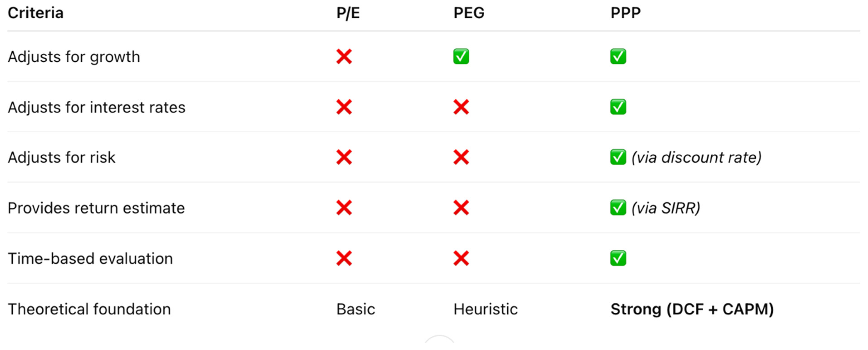
Task: Click the 'Strong (DCF + CAPM)' cell
Action: [692, 309]
